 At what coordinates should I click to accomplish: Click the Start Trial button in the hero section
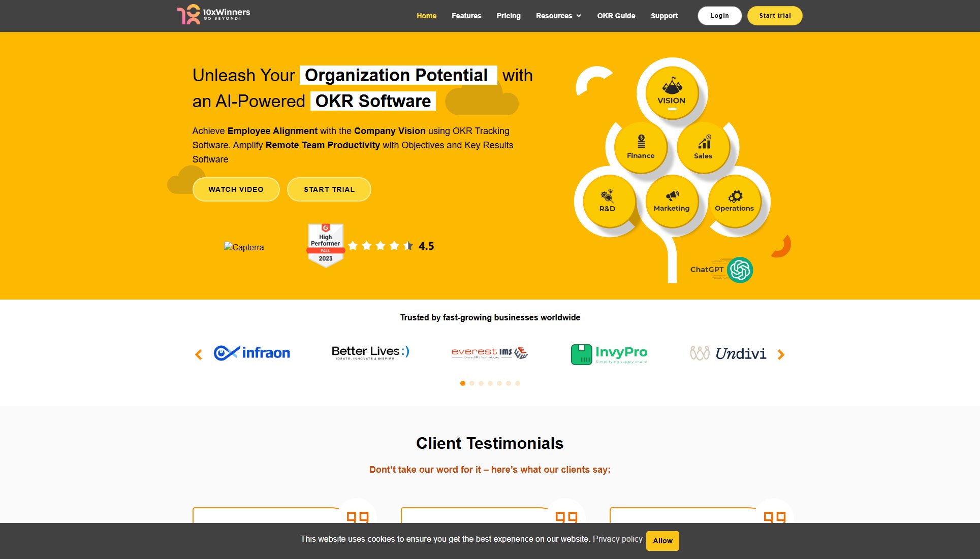[x=329, y=189]
